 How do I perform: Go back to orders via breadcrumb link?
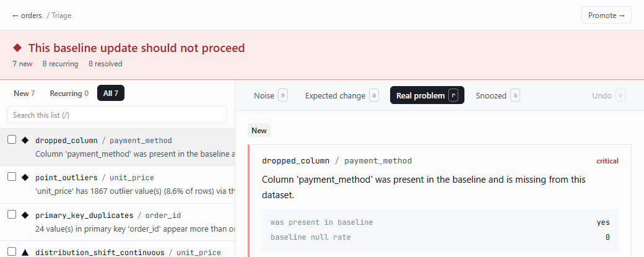(27, 15)
